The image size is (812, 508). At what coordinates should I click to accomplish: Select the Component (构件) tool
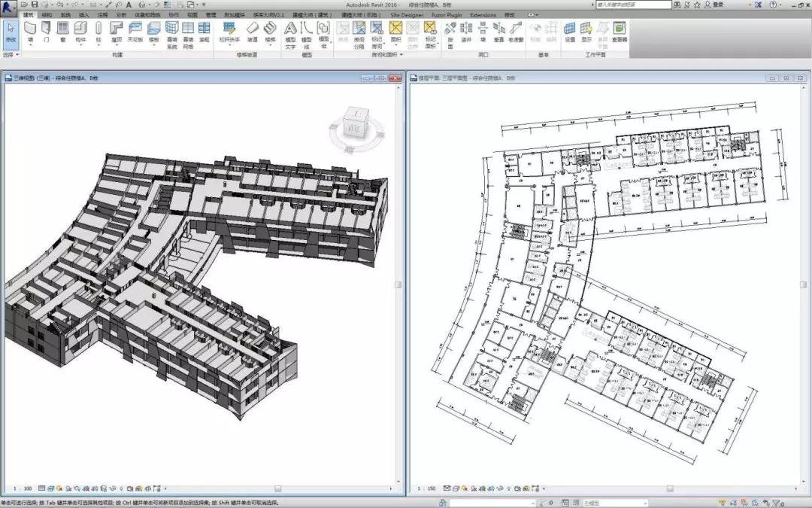[x=80, y=31]
